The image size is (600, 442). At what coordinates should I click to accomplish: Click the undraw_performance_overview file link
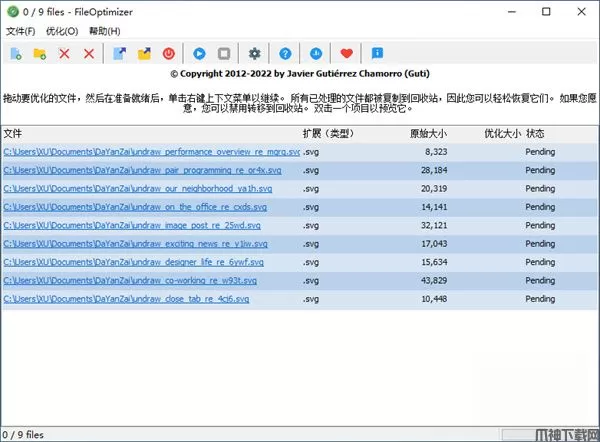point(150,152)
